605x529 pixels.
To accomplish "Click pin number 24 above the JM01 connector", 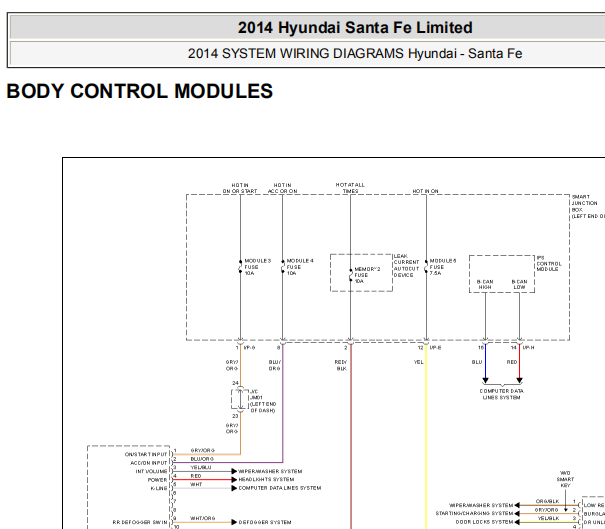I will (235, 383).
